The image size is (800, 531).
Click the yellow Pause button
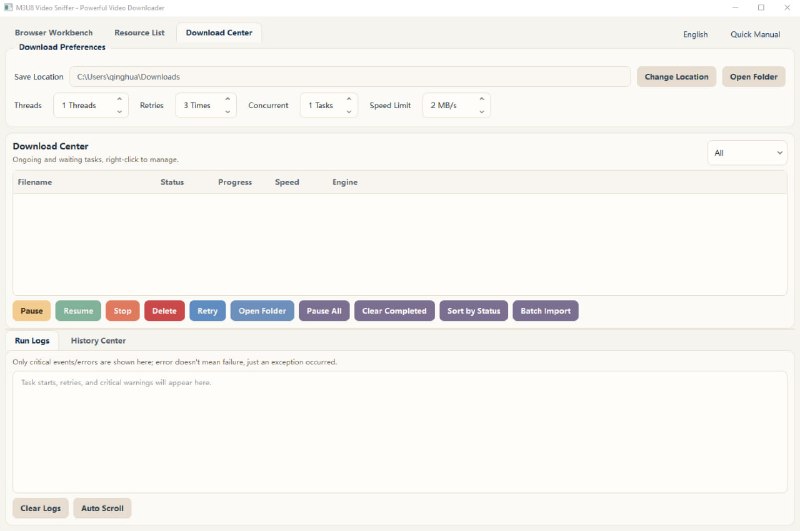pyautogui.click(x=32, y=311)
